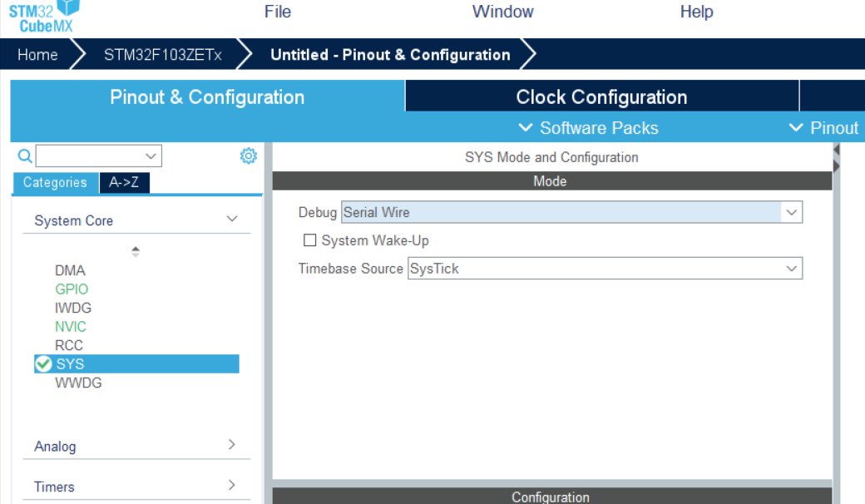This screenshot has width=865, height=504.
Task: Open the gear settings icon
Action: click(248, 156)
